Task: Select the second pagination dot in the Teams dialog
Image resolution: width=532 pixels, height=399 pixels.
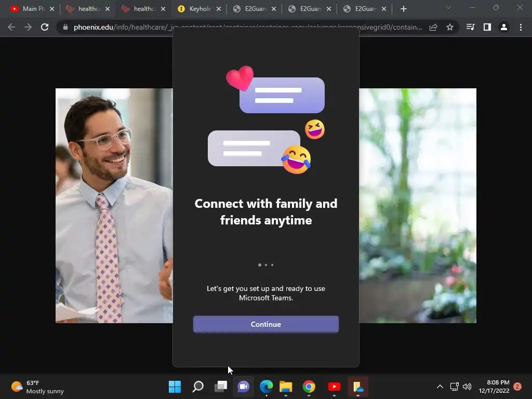Action: tap(266, 265)
